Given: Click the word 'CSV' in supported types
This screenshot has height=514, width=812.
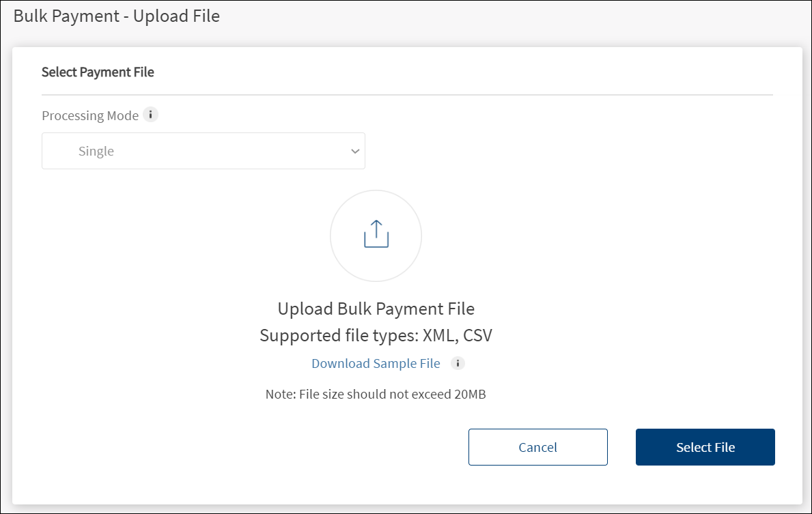Looking at the screenshot, I should 477,336.
